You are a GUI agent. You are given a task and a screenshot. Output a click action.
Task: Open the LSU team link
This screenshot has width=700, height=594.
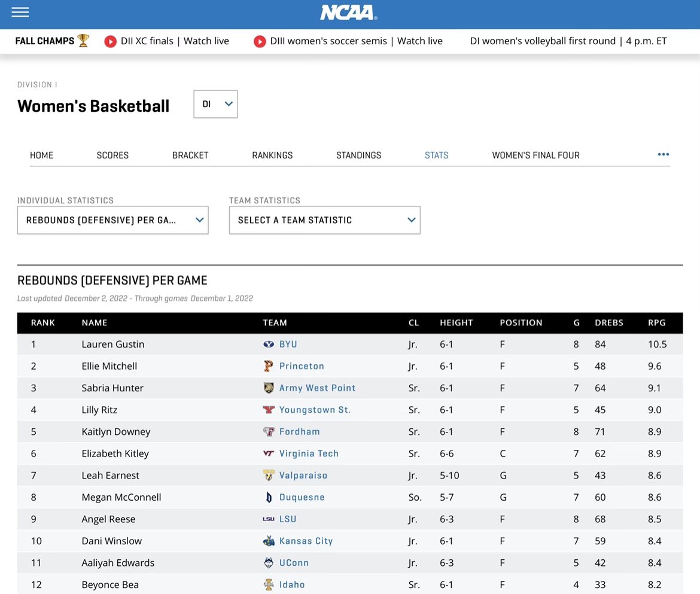click(x=288, y=519)
